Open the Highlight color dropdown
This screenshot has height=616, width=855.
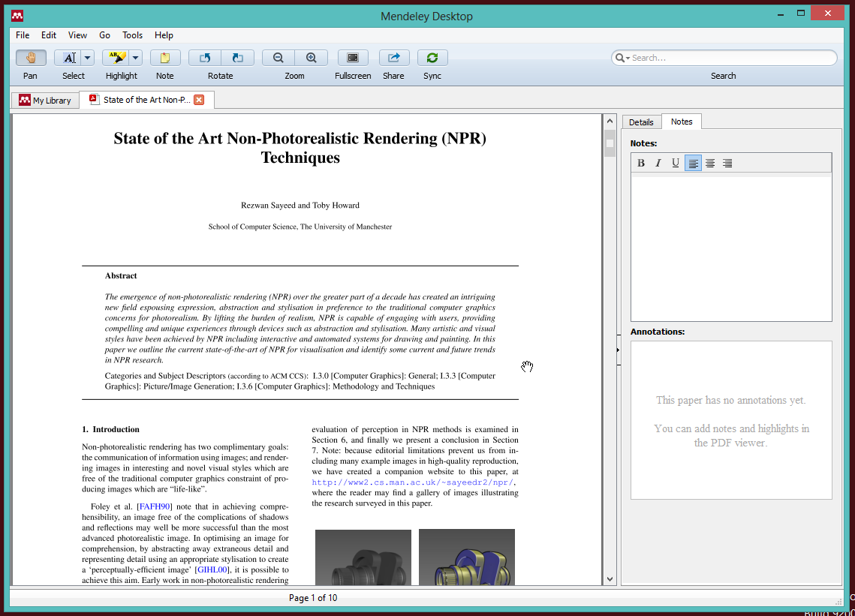(135, 58)
